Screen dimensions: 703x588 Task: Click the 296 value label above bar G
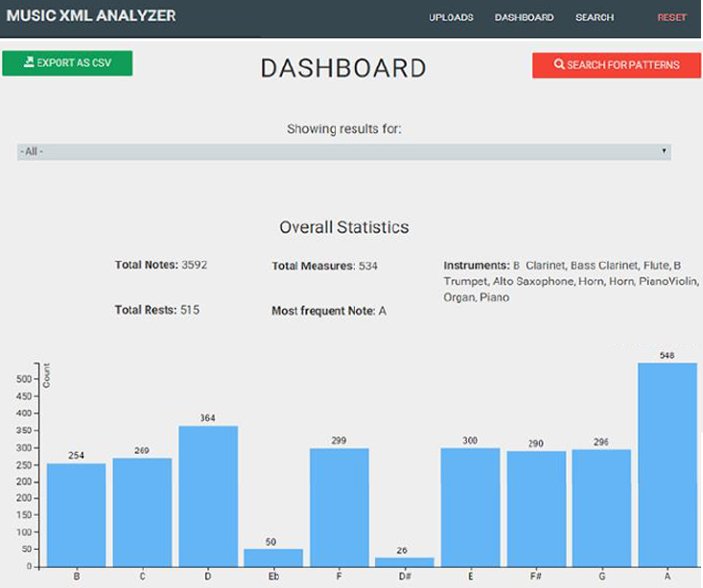(601, 442)
